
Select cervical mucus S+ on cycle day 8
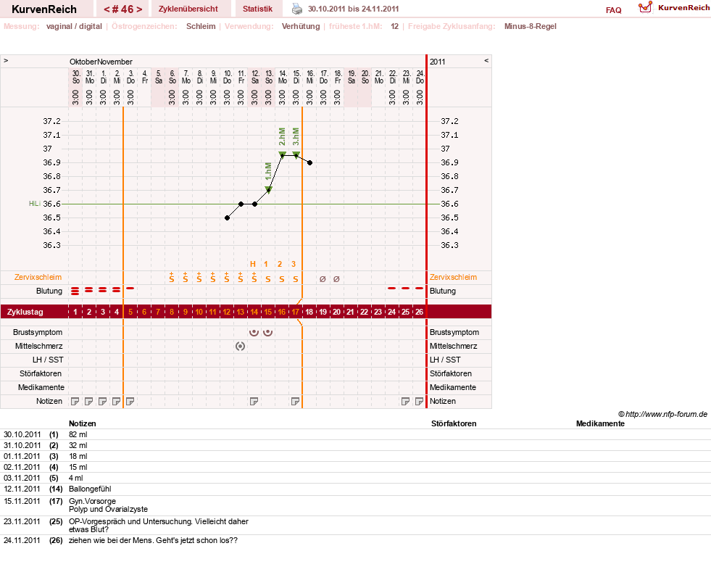171,277
